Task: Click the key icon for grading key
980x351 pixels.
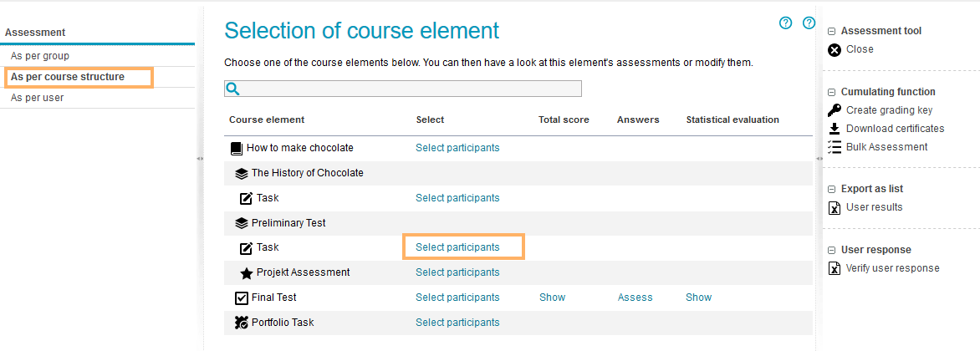Action: [834, 110]
